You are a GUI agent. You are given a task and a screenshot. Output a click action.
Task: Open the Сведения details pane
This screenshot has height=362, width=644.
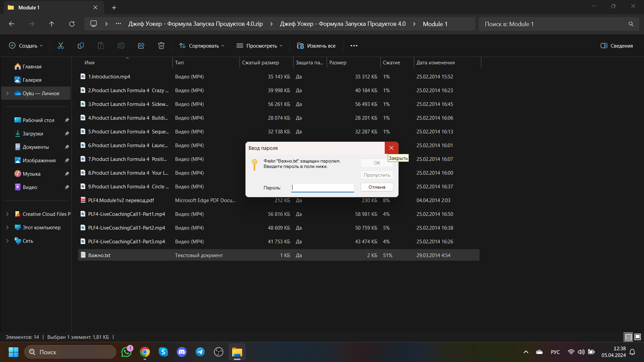click(617, 46)
